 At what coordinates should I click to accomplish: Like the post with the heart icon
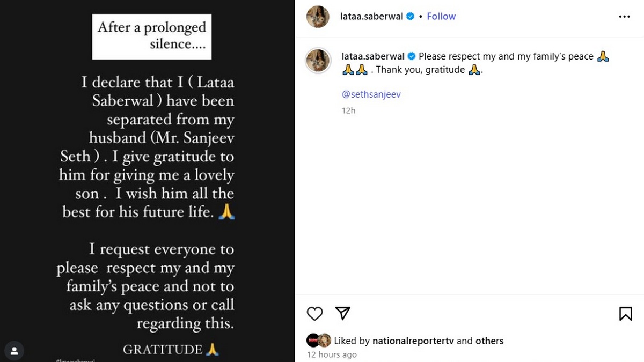[314, 314]
